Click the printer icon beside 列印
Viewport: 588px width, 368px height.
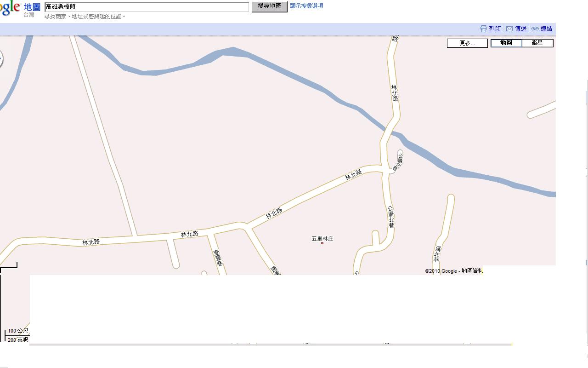tap(483, 29)
